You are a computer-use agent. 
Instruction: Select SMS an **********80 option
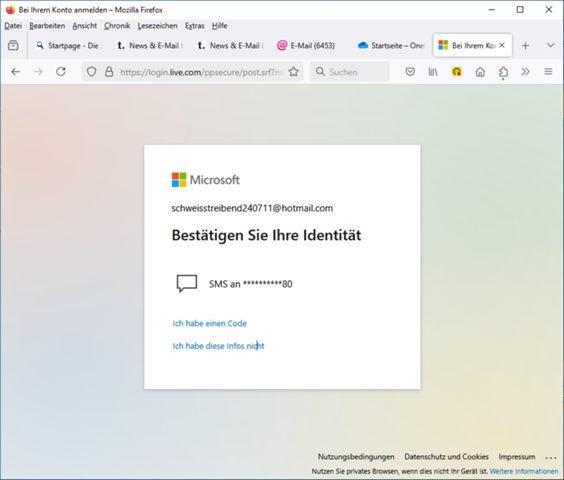coord(282,284)
